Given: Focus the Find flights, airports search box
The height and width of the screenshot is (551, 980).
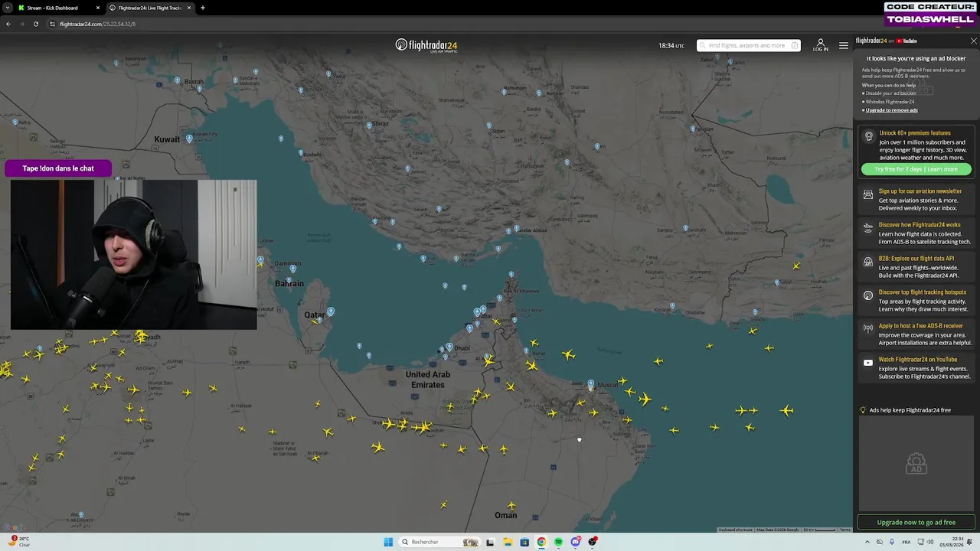Looking at the screenshot, I should coord(748,45).
